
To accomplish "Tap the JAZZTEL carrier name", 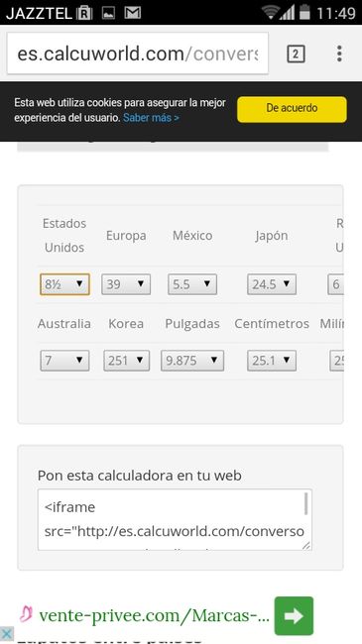I will [x=39, y=13].
